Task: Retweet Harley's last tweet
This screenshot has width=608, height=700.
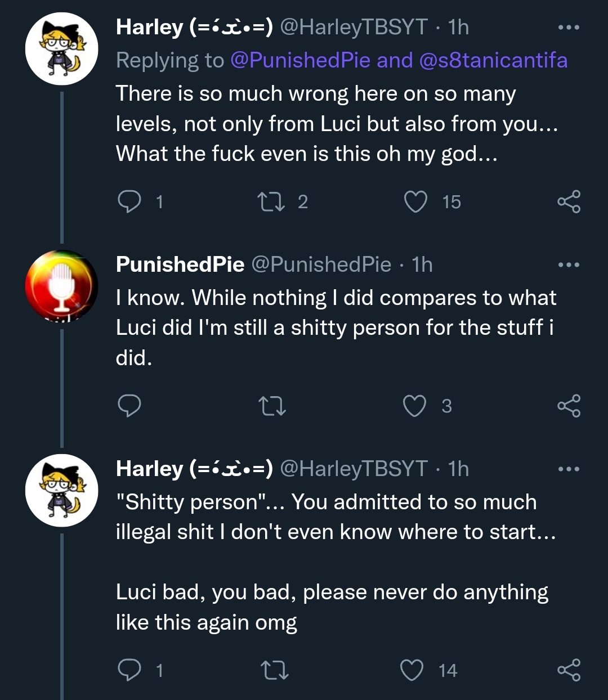Action: pyautogui.click(x=275, y=670)
